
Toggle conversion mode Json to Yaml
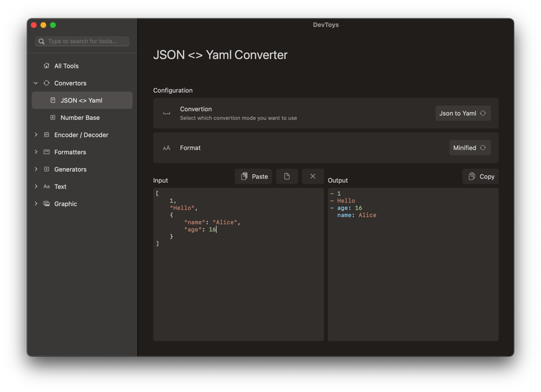point(463,113)
